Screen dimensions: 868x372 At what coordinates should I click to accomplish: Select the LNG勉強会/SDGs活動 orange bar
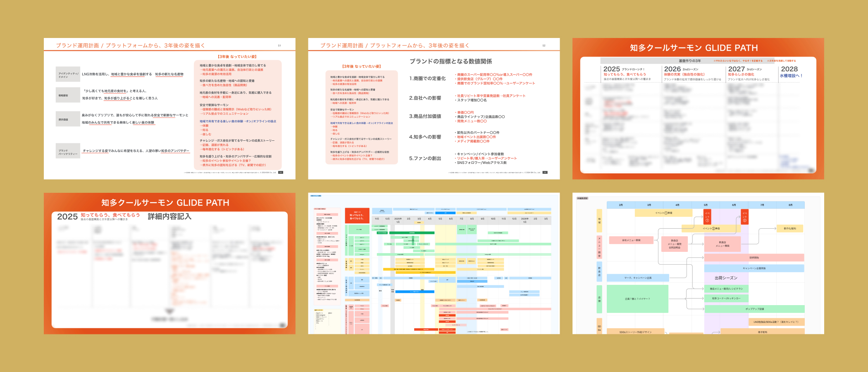pyautogui.click(x=776, y=322)
